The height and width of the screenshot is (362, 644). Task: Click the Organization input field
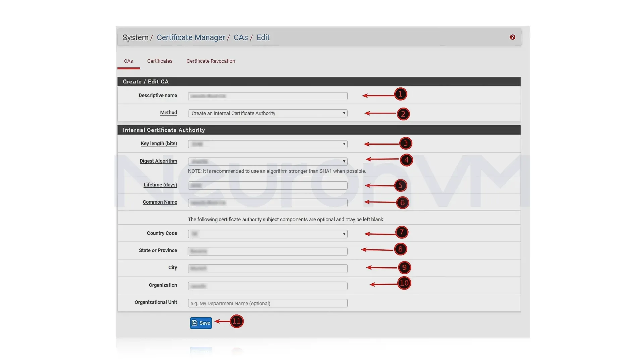(268, 286)
